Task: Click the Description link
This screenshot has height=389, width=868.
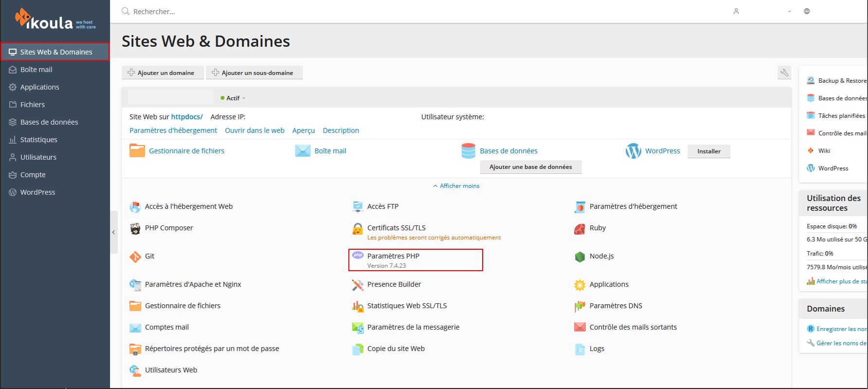Action: [341, 130]
